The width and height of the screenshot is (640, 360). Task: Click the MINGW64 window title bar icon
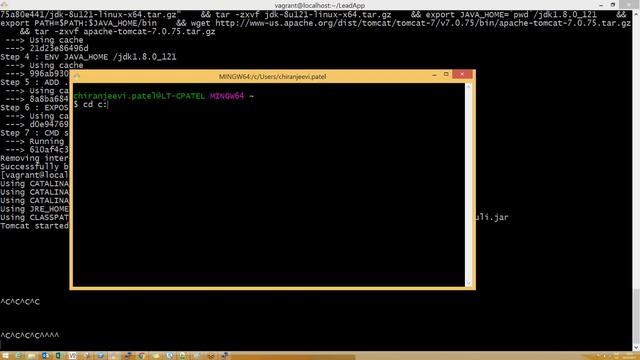[77, 76]
